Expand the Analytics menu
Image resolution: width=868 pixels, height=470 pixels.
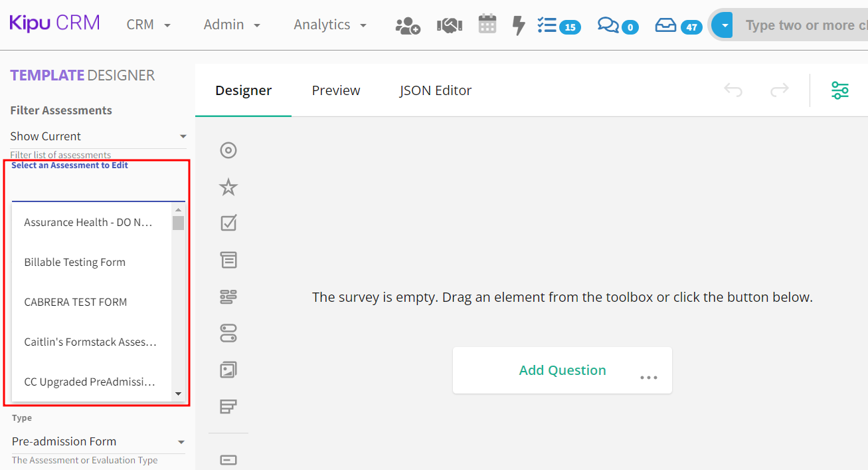tap(330, 25)
